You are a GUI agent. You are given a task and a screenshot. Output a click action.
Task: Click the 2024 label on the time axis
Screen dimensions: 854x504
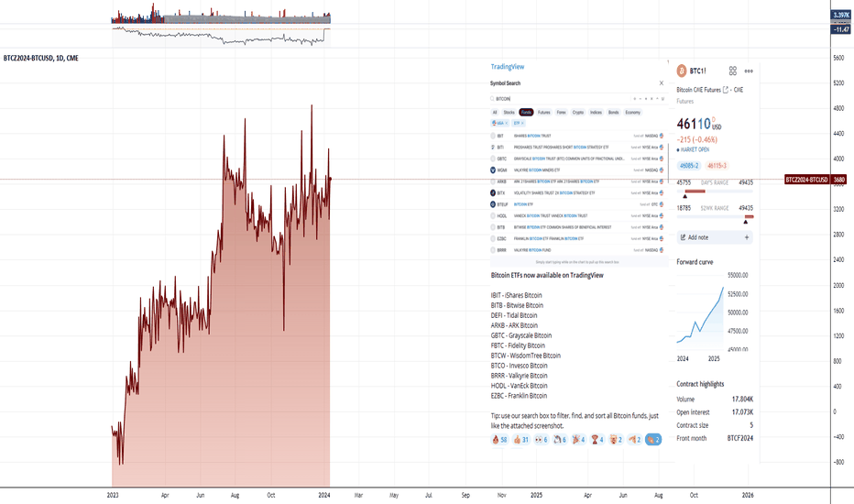point(323,495)
